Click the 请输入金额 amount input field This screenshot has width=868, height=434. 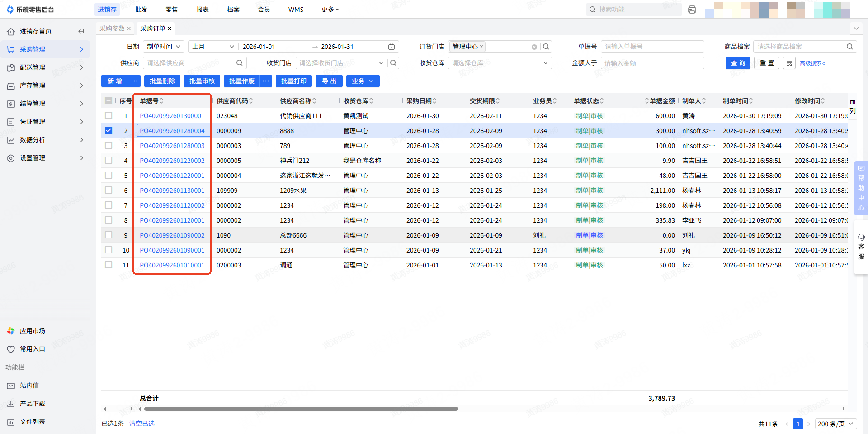652,63
